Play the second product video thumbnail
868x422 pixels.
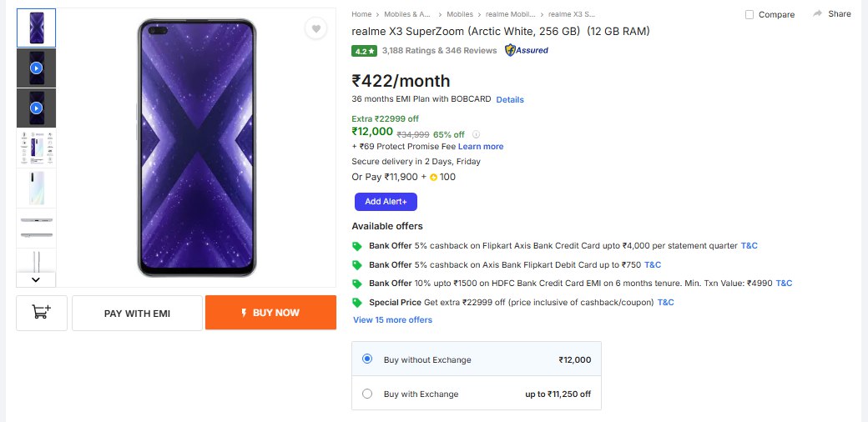click(x=36, y=108)
